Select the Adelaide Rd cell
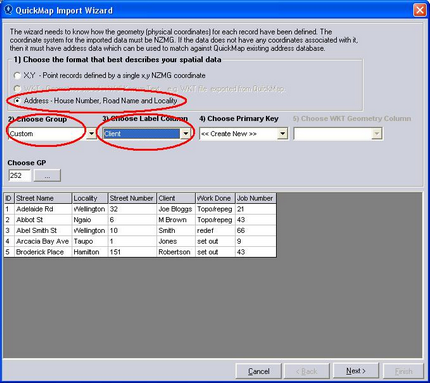 43,209
